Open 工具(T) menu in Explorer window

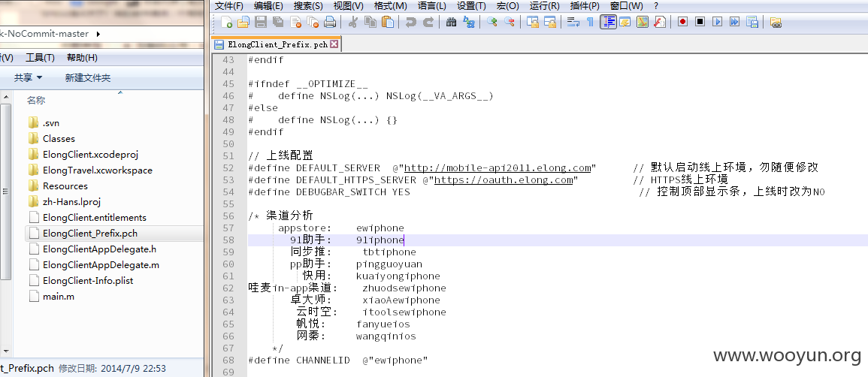click(41, 58)
